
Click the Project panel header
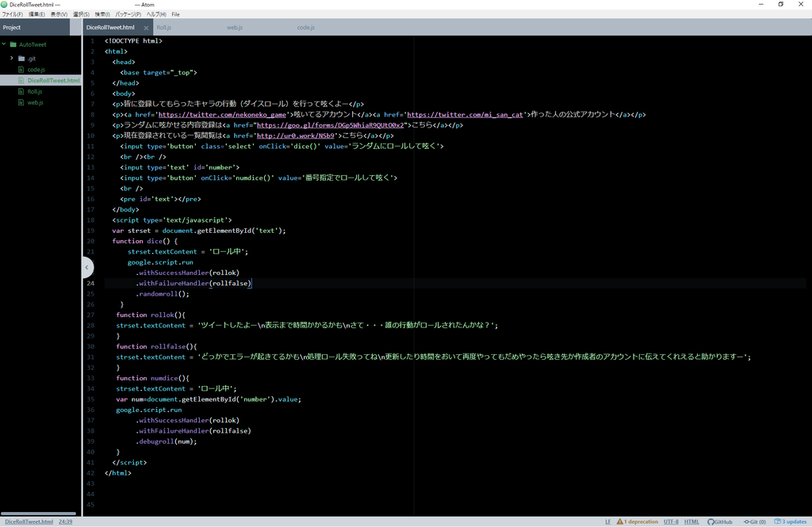click(35, 28)
